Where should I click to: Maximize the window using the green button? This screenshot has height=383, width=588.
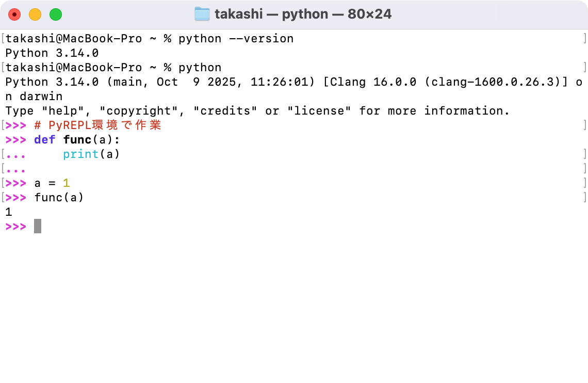point(56,14)
